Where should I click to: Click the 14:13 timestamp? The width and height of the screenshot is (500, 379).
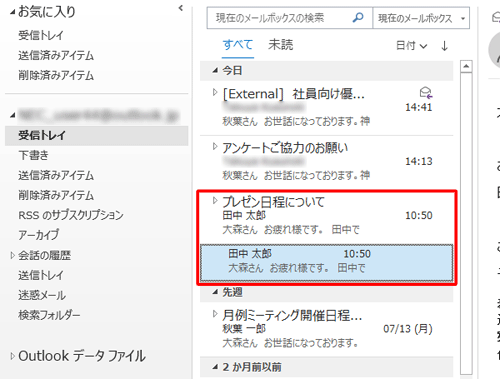pyautogui.click(x=419, y=162)
